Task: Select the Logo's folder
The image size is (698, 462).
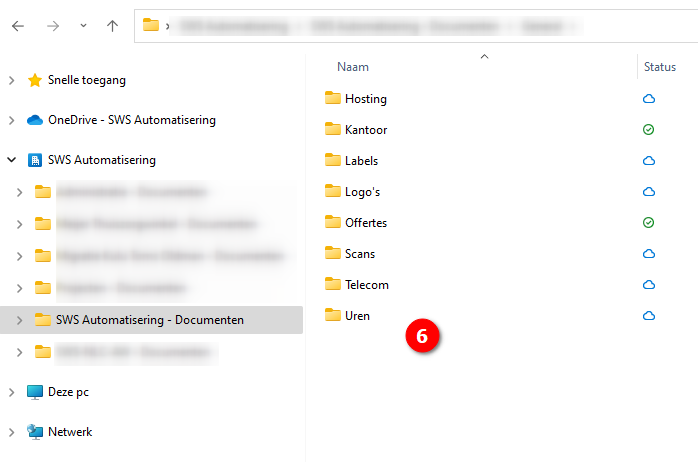Action: (362, 192)
